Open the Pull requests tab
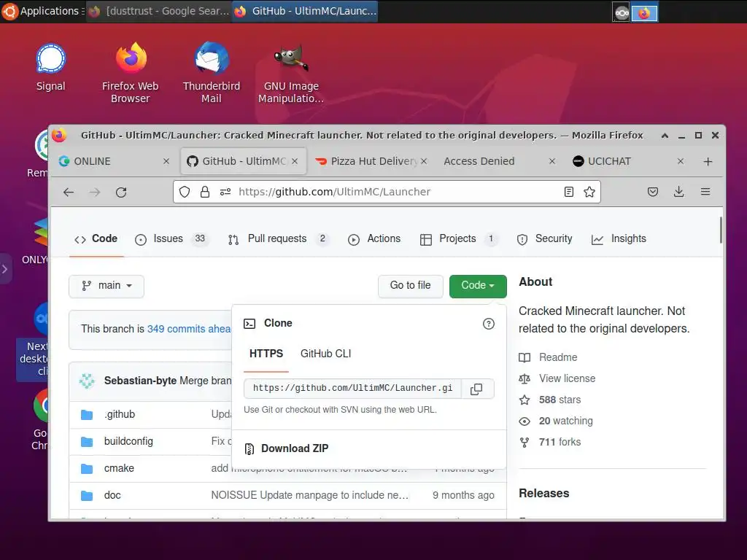This screenshot has width=747, height=560. (278, 238)
